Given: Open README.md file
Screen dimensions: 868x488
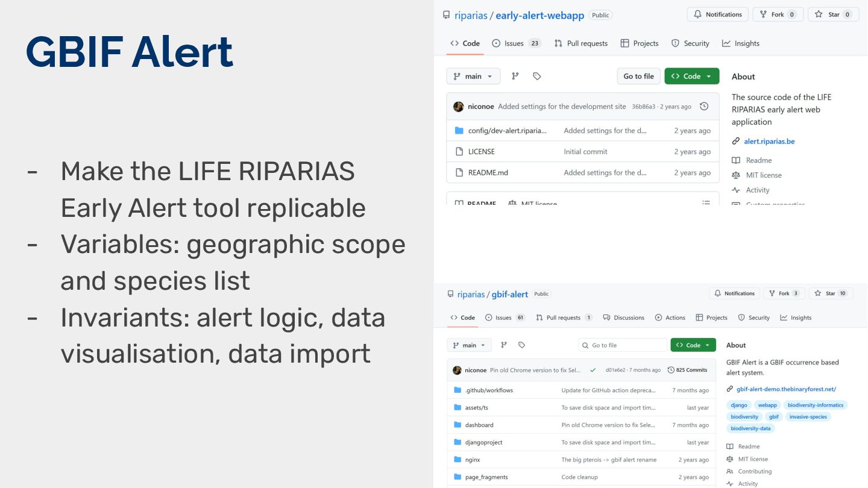Looking at the screenshot, I should click(488, 173).
